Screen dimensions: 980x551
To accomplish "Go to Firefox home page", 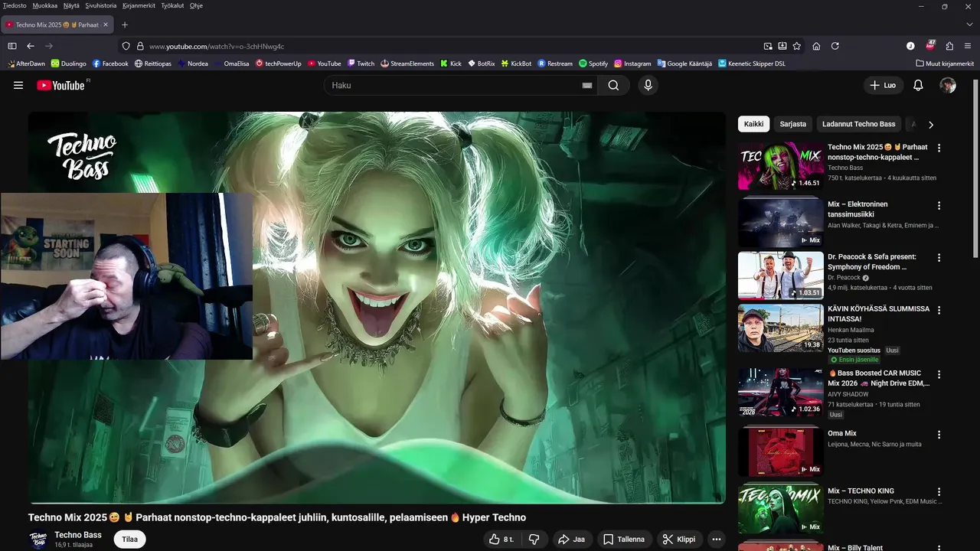I will [816, 46].
